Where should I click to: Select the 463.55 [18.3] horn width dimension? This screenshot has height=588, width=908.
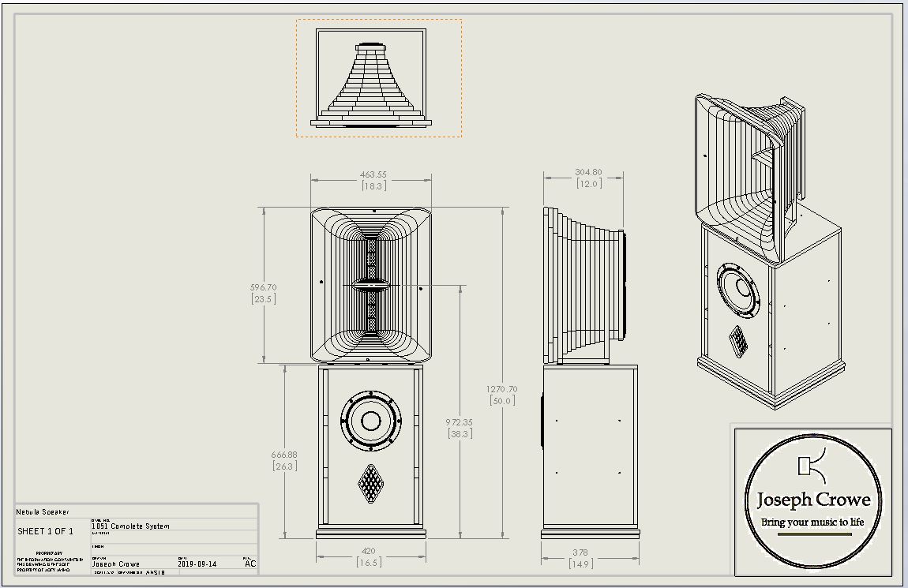coord(373,180)
